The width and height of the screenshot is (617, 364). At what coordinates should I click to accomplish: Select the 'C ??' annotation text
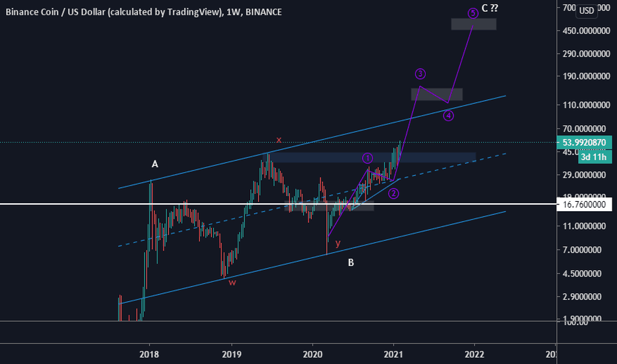pos(490,8)
